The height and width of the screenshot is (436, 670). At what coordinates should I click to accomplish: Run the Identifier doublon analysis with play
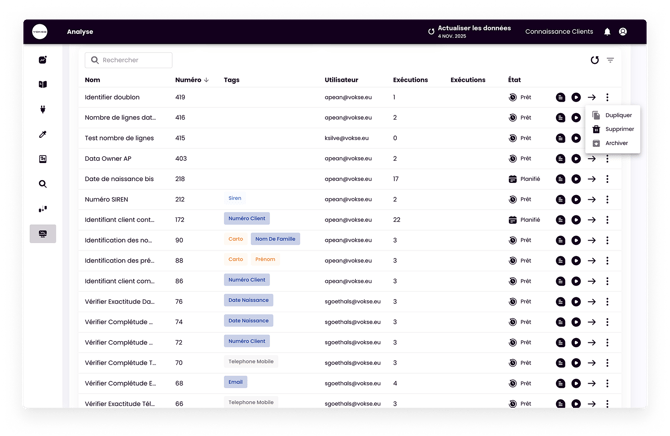tap(576, 97)
